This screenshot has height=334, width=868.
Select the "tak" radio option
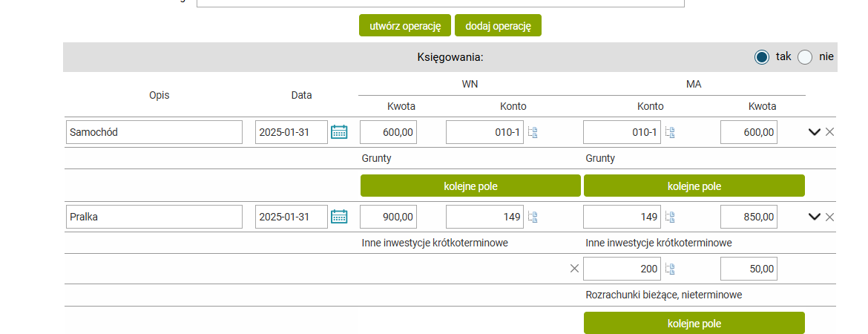(x=762, y=57)
